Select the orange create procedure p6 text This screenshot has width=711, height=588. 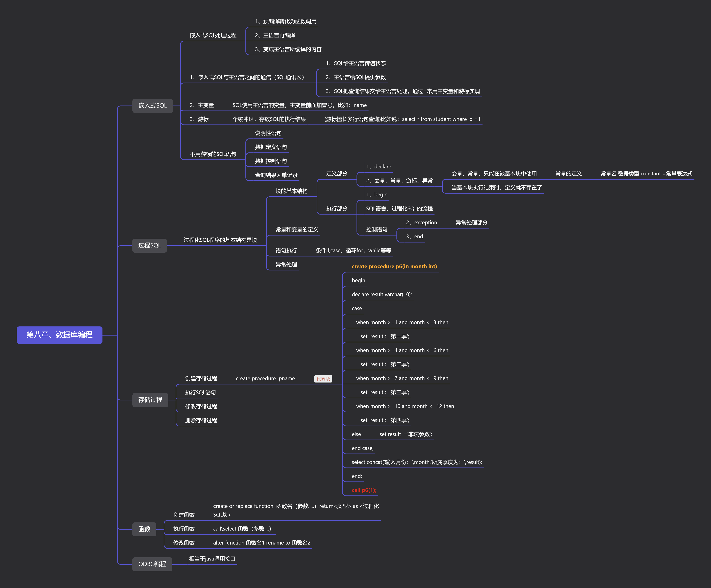394,267
